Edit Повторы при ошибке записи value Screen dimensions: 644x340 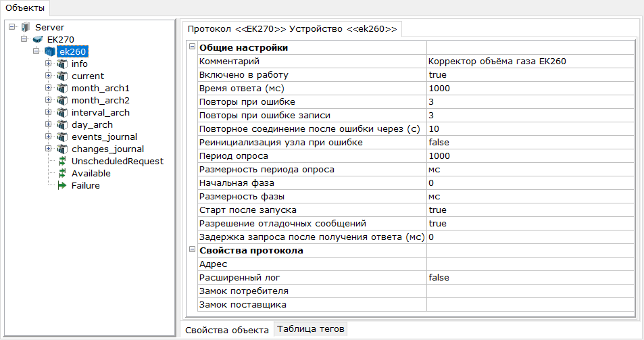tap(530, 116)
